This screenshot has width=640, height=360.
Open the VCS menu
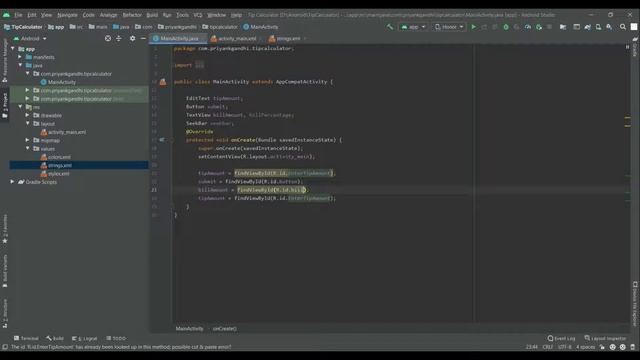pyautogui.click(x=198, y=15)
